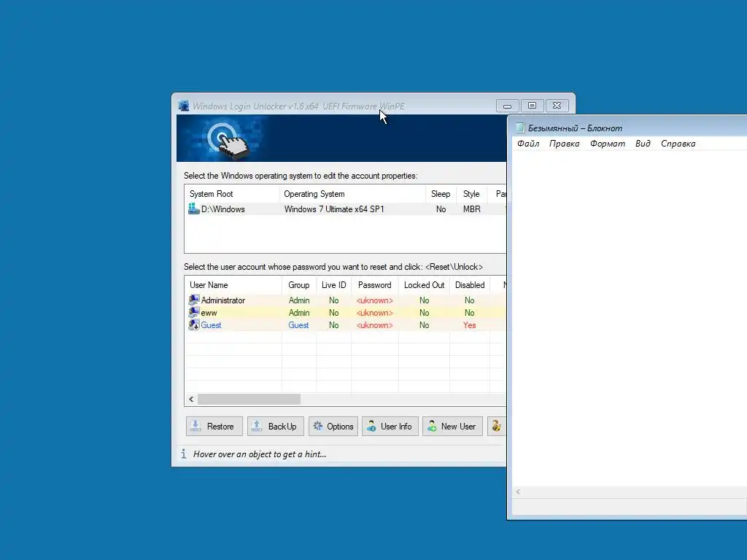Screen dimensions: 747x560
Task: Click the Restore button
Action: click(214, 426)
